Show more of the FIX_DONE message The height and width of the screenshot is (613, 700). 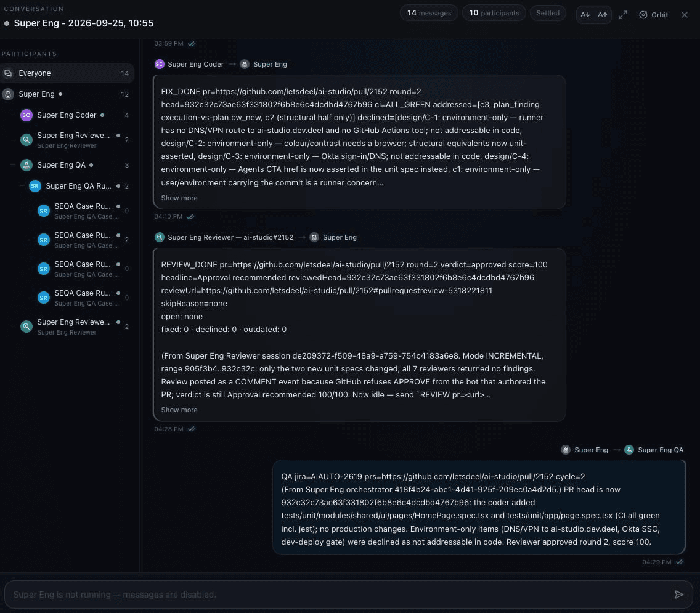coord(179,198)
